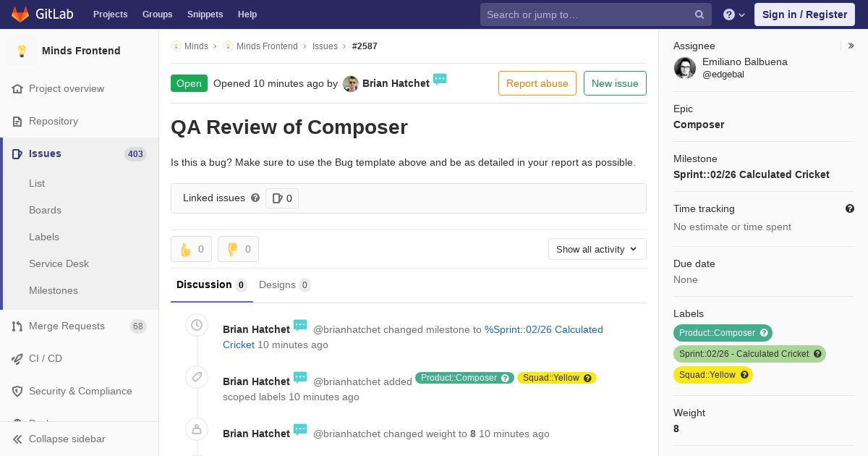Click the Merge Requests count badge 68
The image size is (868, 456).
137,326
